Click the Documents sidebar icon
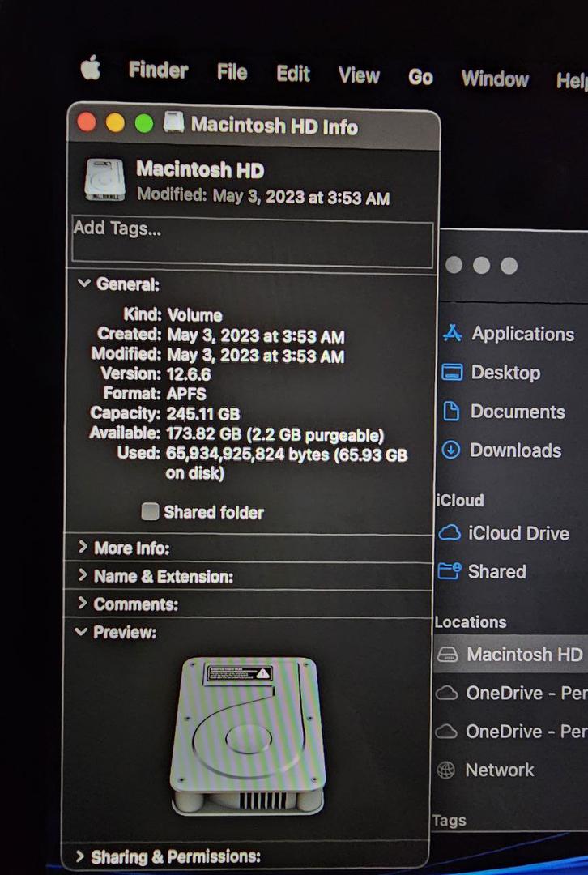 coord(451,412)
